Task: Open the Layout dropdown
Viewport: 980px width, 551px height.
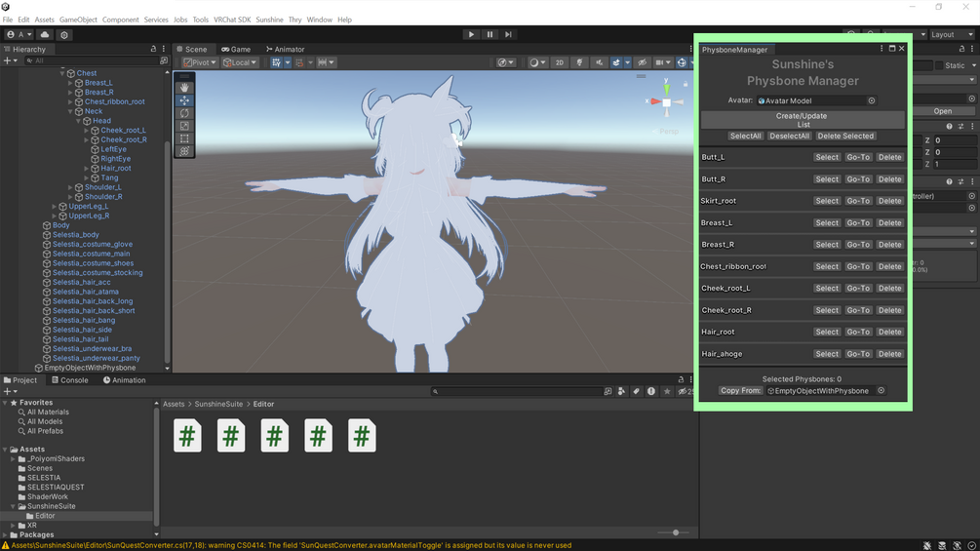Action: point(952,34)
